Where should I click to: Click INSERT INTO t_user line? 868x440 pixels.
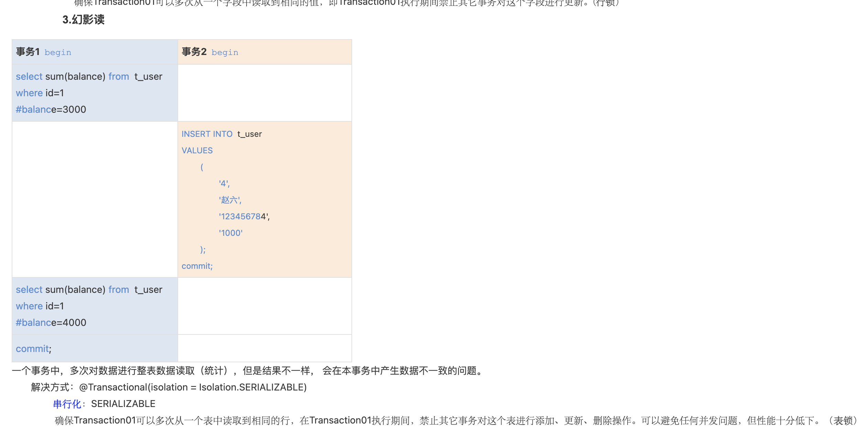click(221, 134)
